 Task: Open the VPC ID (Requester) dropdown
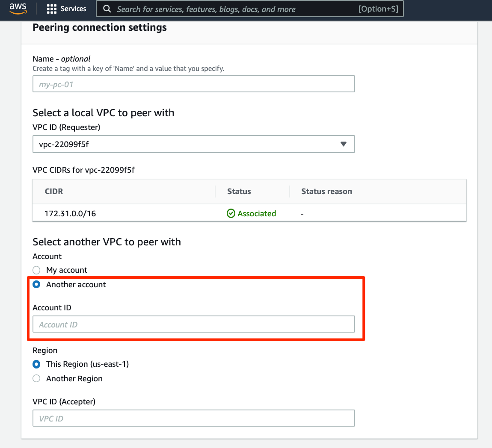click(x=193, y=144)
